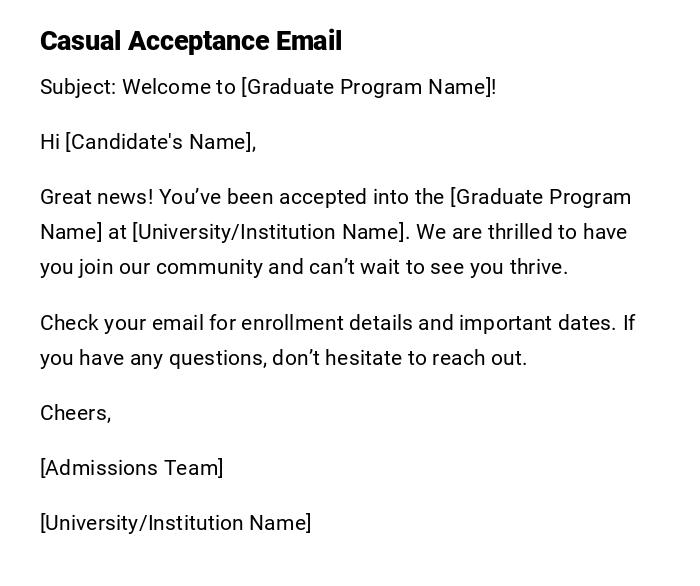Viewport: 700px width, 586px height.
Task: Select the [Candidate's Name] placeholder
Action: click(x=158, y=142)
